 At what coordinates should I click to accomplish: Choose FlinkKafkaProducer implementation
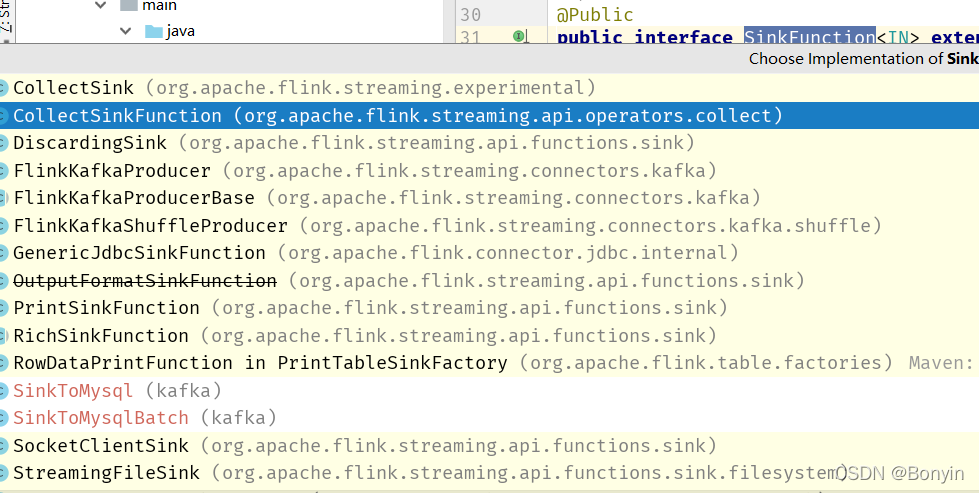pos(490,170)
